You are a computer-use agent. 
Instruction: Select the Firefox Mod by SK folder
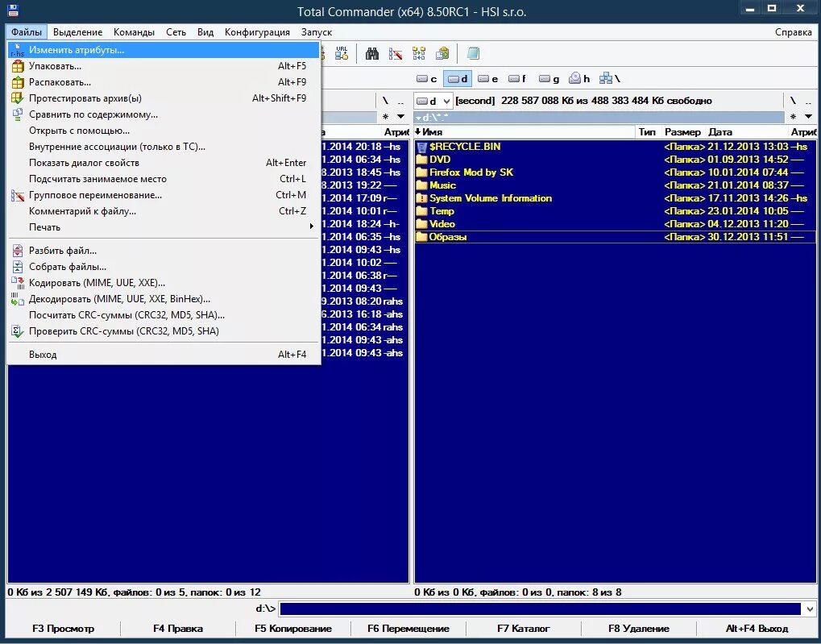[x=616, y=172]
